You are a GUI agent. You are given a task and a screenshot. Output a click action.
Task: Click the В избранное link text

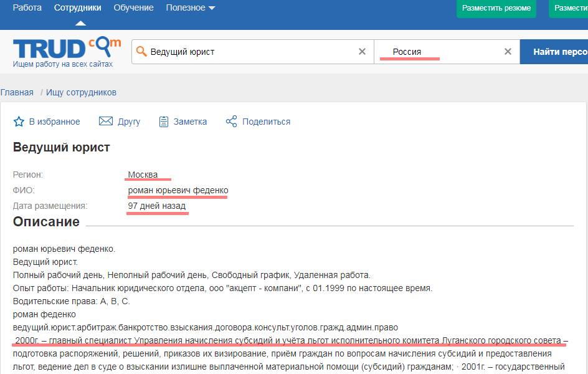[55, 122]
